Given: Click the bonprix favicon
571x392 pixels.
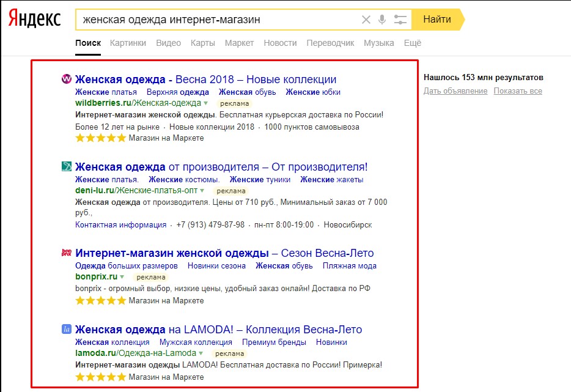Looking at the screenshot, I should pos(66,252).
